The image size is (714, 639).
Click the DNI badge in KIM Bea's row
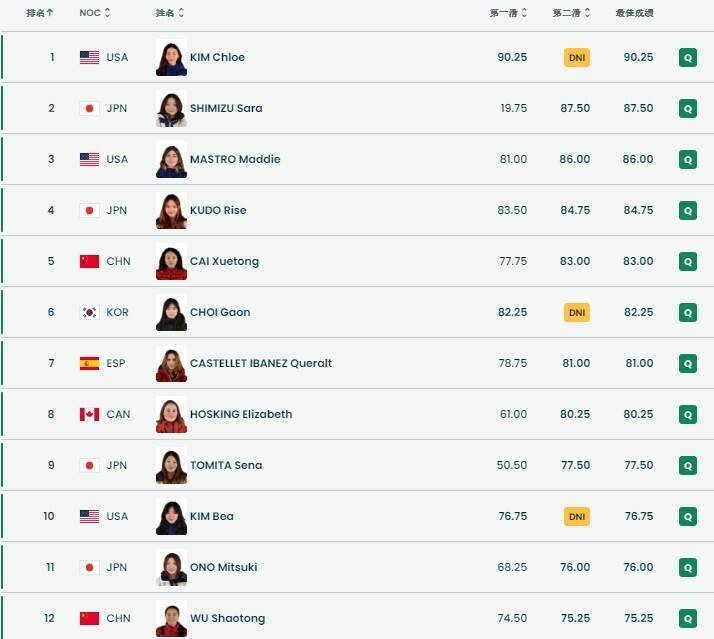coord(576,516)
